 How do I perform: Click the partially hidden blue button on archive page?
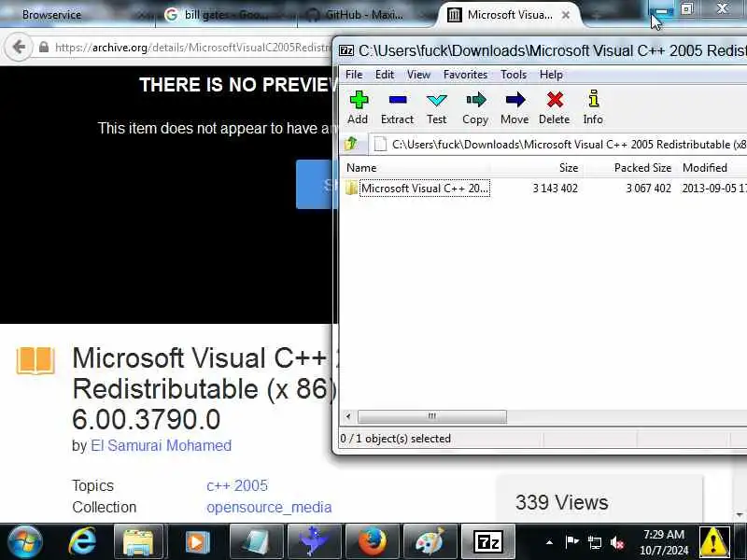click(x=315, y=184)
